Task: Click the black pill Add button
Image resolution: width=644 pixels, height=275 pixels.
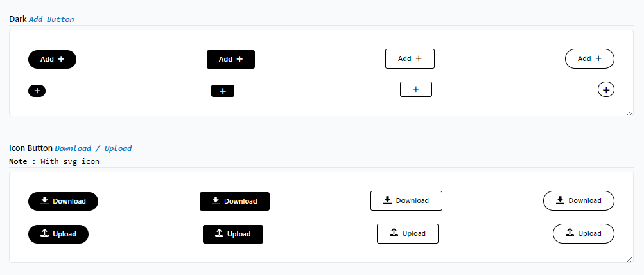Action: pos(52,59)
